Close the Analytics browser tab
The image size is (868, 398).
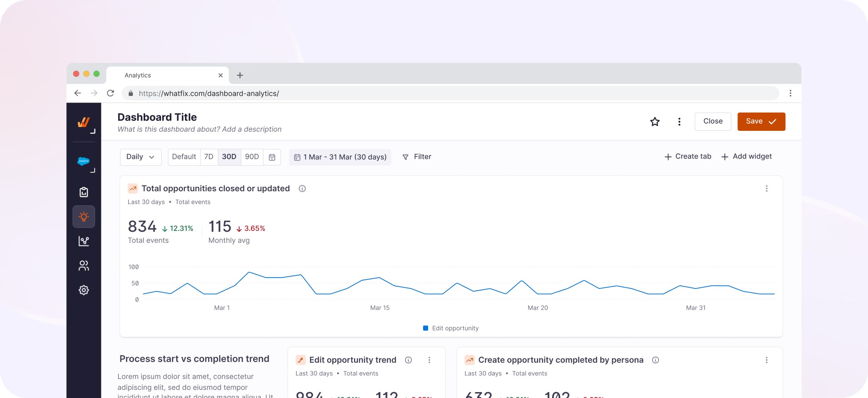[x=220, y=75]
